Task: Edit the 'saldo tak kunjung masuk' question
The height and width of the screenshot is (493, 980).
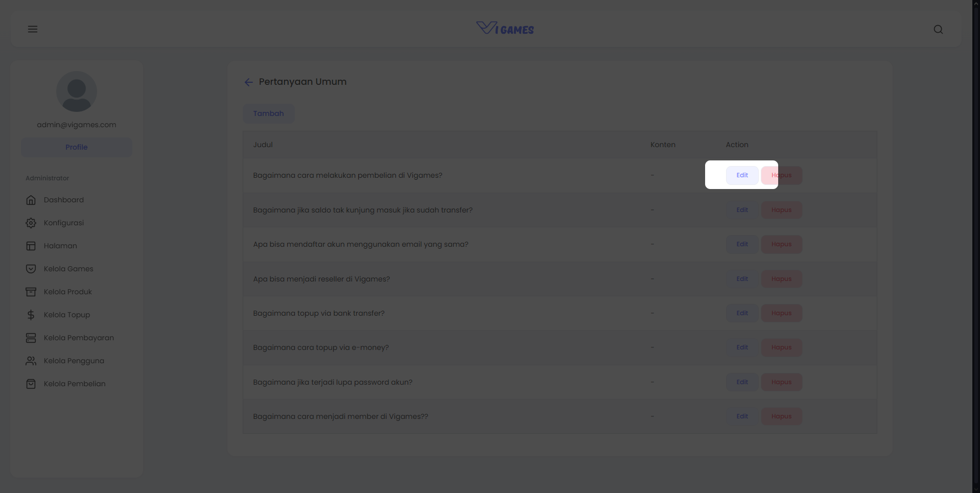Action: tap(742, 210)
